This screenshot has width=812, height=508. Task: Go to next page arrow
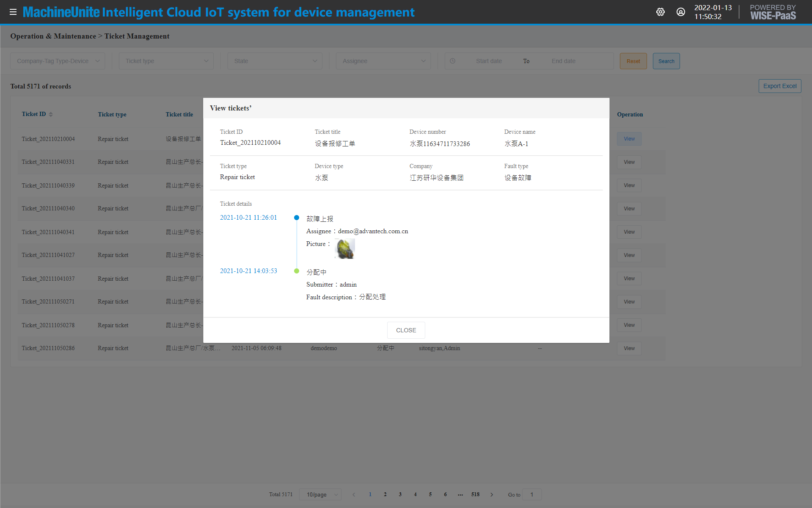click(492, 494)
